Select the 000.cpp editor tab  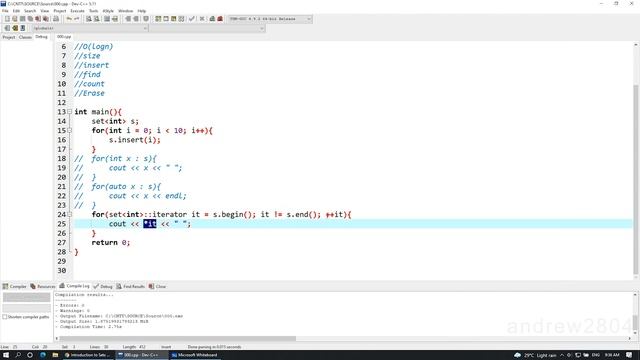(64, 37)
